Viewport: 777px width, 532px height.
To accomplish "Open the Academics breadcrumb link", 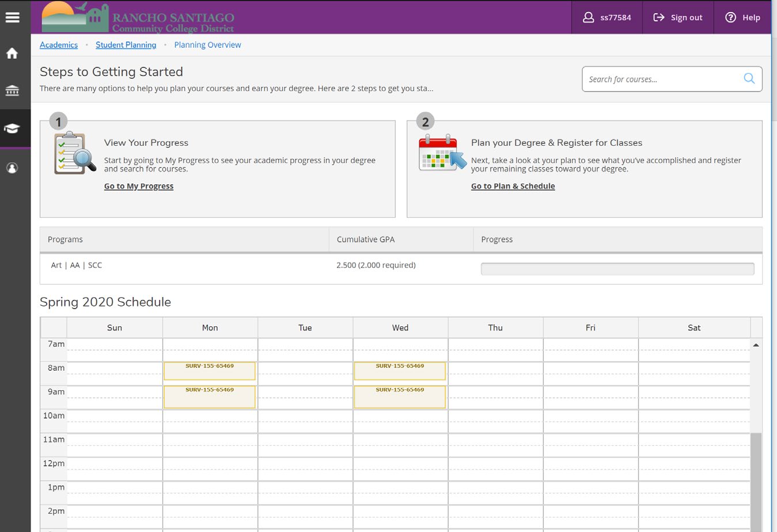I will (x=58, y=45).
